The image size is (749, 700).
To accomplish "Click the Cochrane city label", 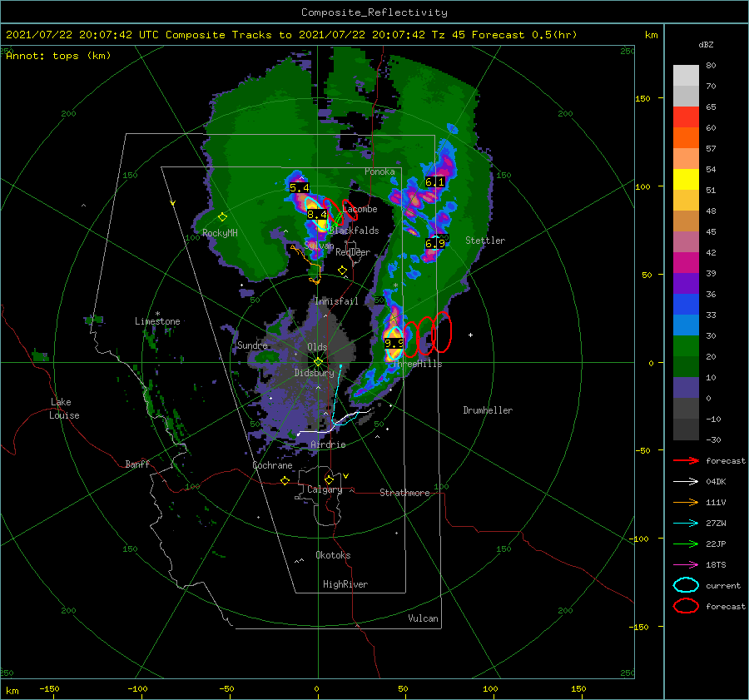I will coord(272,465).
